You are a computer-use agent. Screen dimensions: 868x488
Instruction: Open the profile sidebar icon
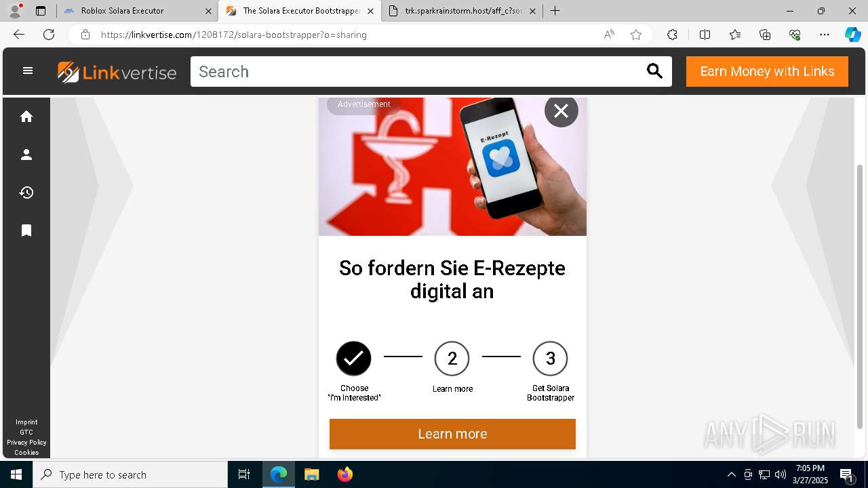[x=26, y=155]
